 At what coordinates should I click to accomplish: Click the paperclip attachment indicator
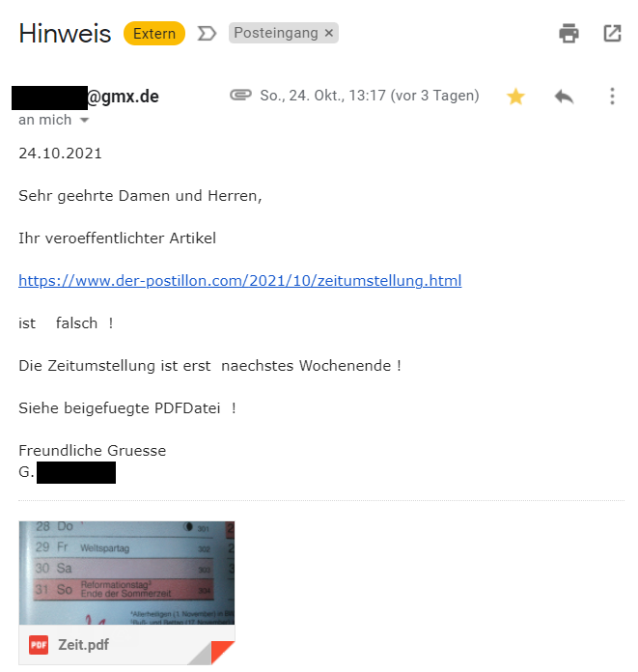240,95
